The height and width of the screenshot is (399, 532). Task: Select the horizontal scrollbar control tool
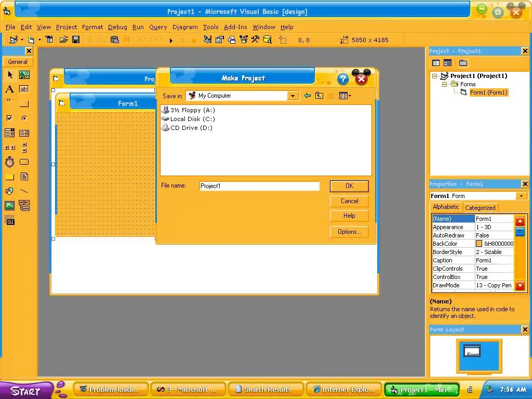coord(10,147)
